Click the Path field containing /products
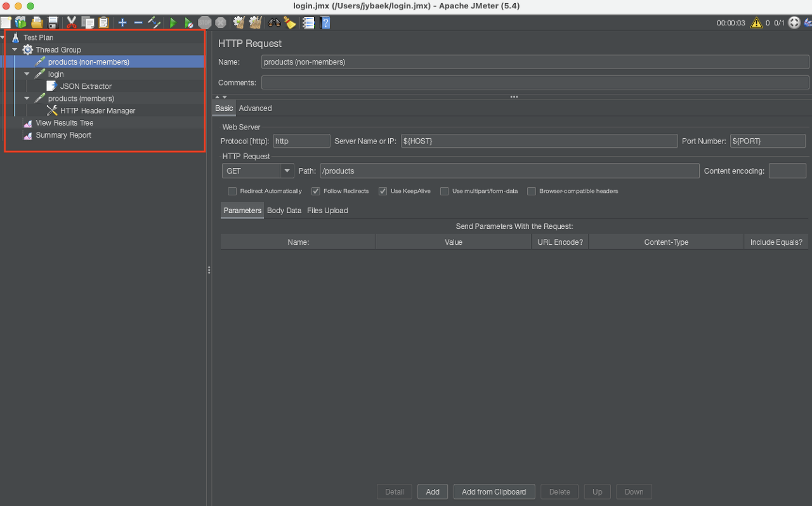 coord(509,171)
